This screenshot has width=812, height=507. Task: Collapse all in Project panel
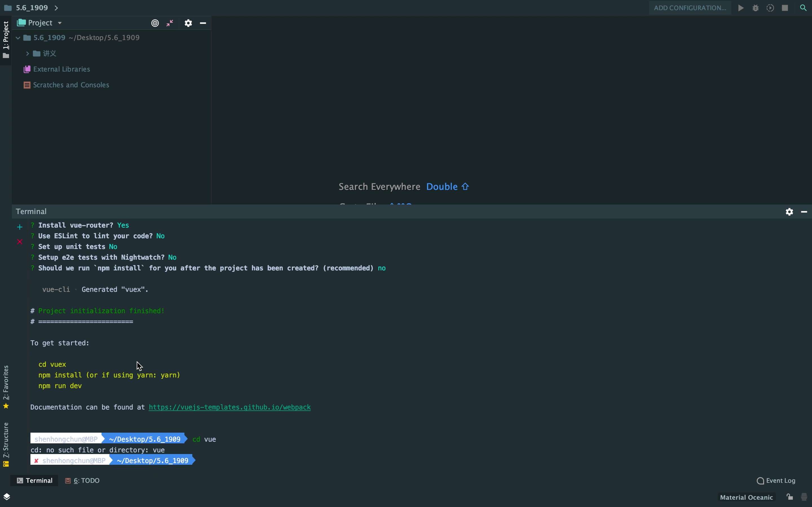point(170,23)
